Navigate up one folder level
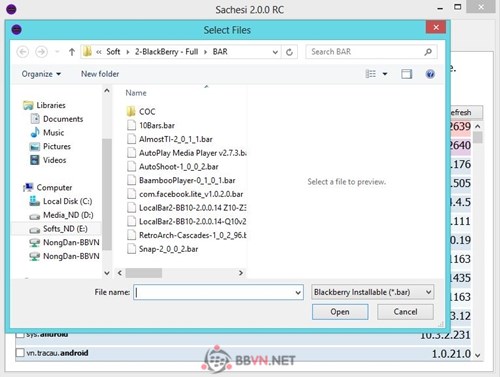Image resolution: width=500 pixels, height=377 pixels. 72,52
